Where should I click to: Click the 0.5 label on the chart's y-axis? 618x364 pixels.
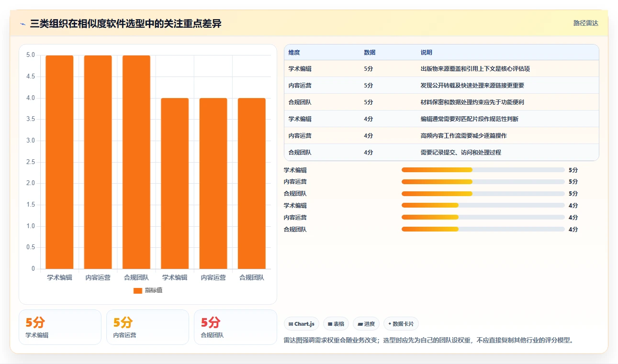(30, 247)
